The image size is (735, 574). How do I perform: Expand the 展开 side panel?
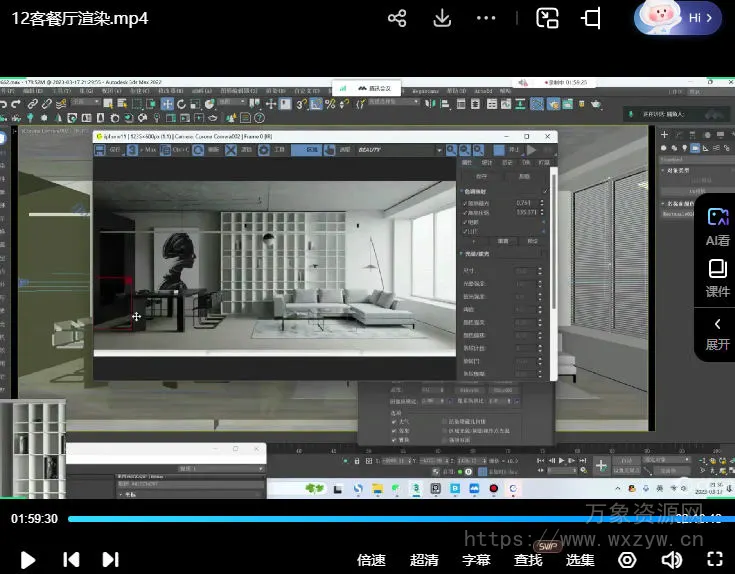[717, 334]
